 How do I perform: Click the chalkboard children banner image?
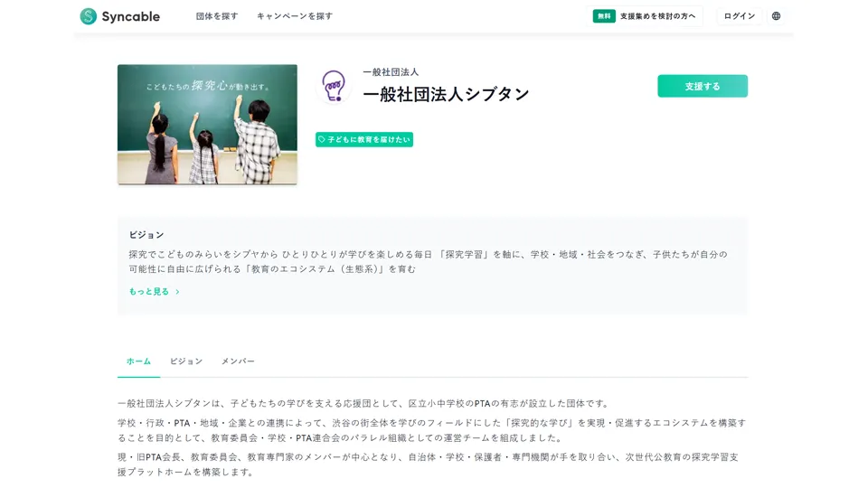[207, 124]
